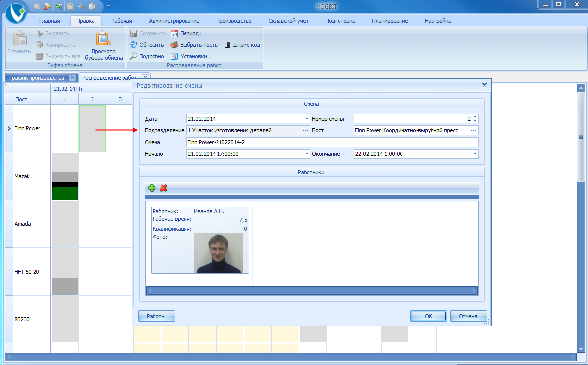Close the Редактирование смены dialog
Screen dimensions: 588x365
click(x=484, y=85)
